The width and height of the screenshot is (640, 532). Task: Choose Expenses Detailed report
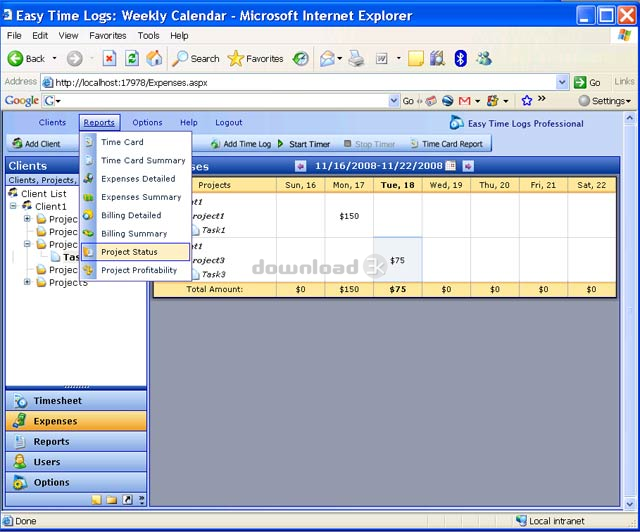(x=136, y=179)
